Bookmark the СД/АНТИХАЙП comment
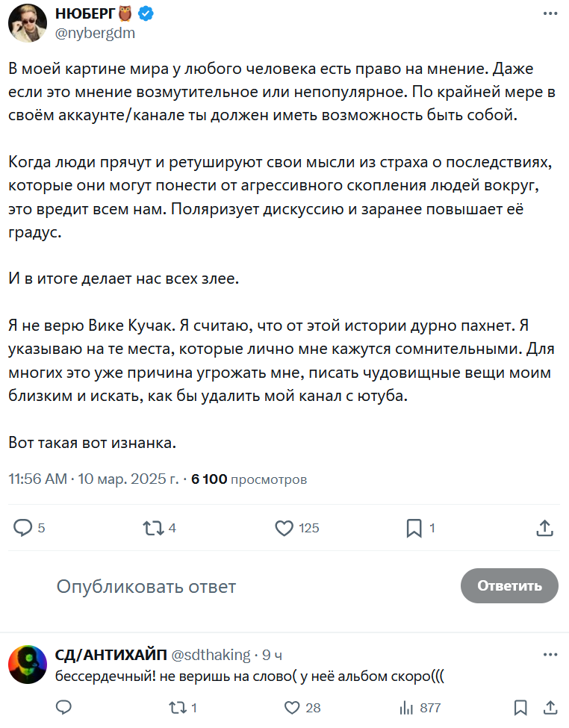The height and width of the screenshot is (728, 569). tap(520, 707)
